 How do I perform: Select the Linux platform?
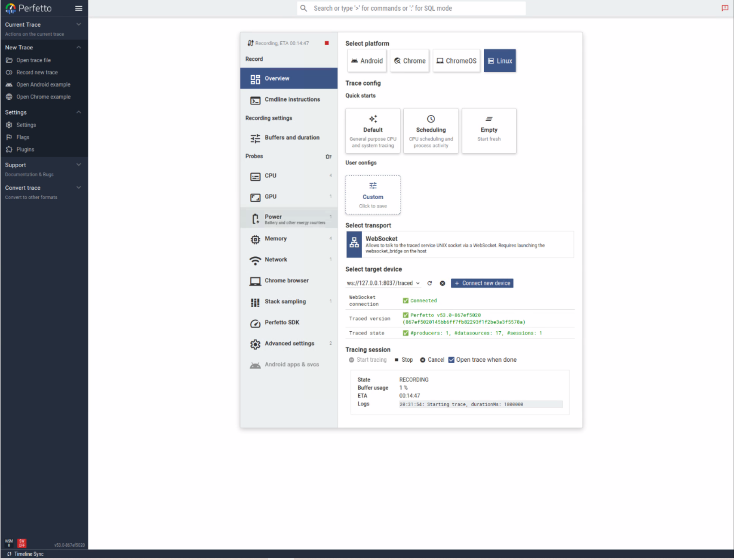tap(500, 61)
